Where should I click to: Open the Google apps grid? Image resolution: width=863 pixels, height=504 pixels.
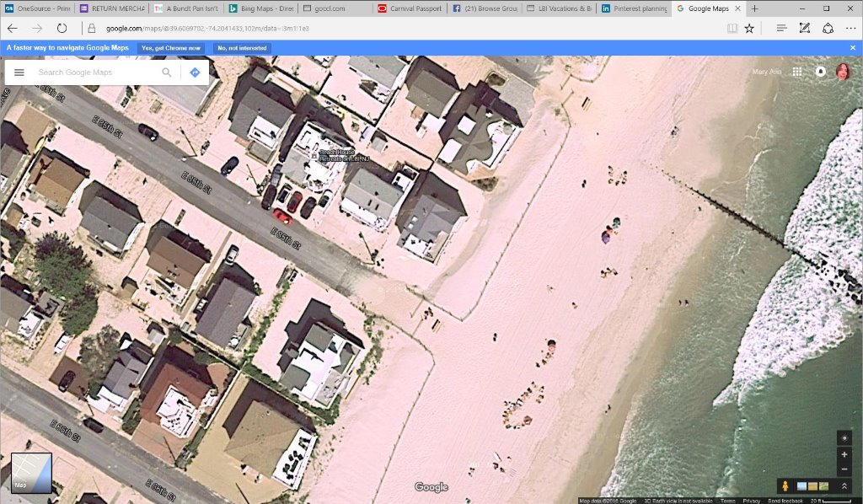[x=797, y=72]
